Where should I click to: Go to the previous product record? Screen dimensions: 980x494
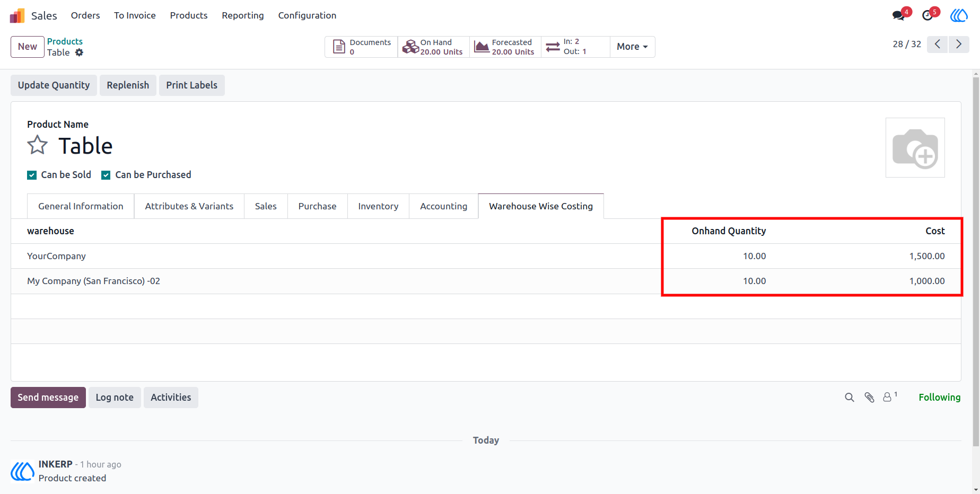tap(938, 44)
